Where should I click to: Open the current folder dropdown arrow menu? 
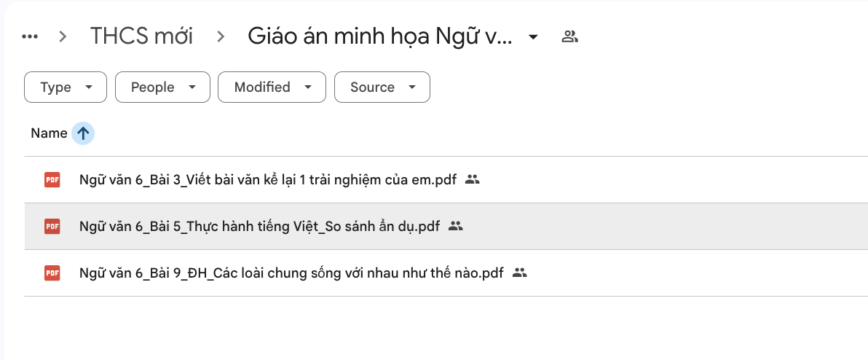coord(534,36)
